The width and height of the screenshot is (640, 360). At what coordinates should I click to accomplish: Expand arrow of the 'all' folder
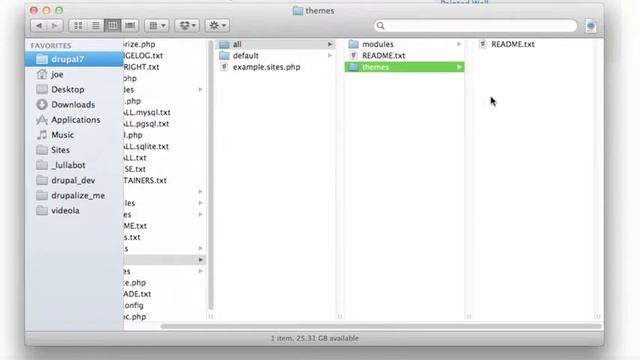[330, 44]
